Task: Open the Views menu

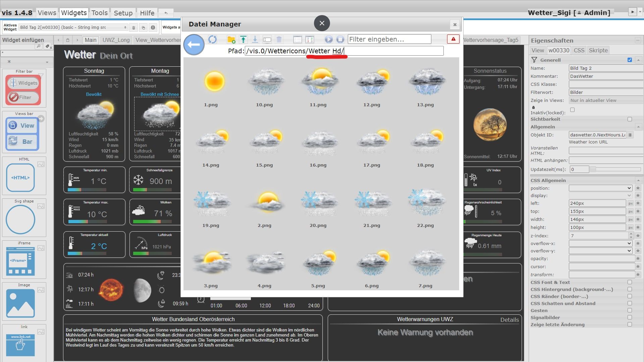Action: (x=47, y=13)
